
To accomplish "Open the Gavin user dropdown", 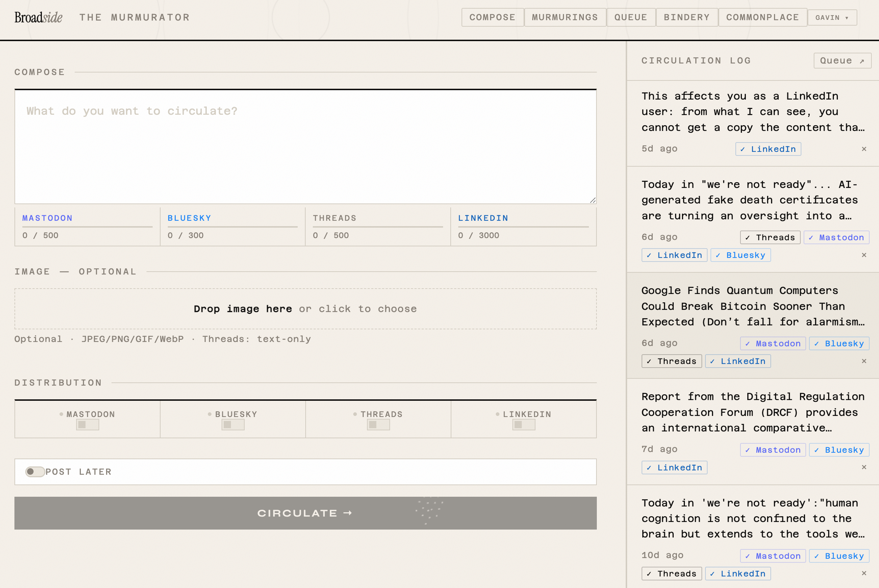I will pos(832,18).
